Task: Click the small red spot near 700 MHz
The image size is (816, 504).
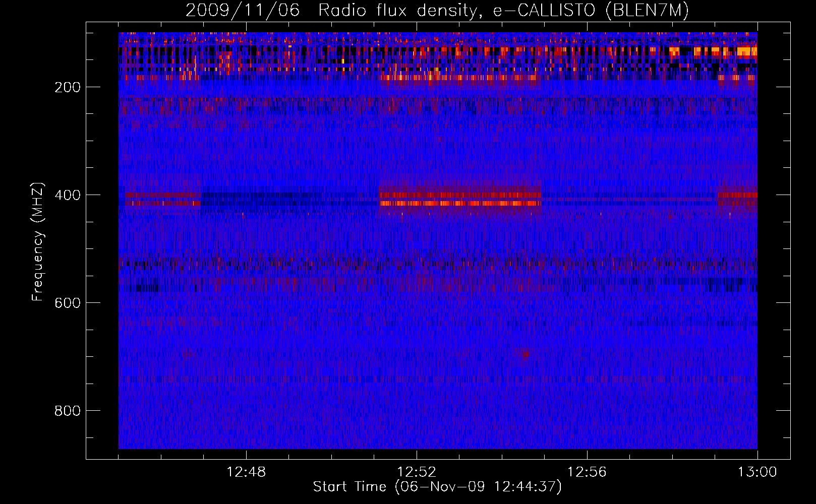Action: (524, 355)
